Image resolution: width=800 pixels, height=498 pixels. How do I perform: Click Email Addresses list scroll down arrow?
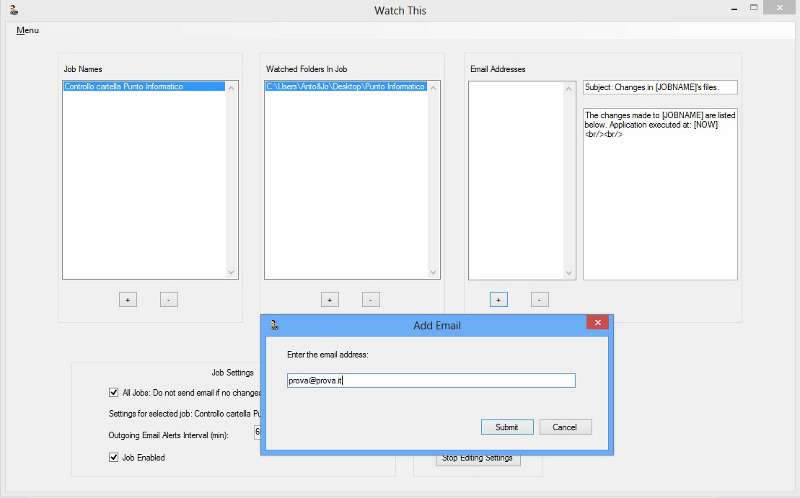[569, 273]
